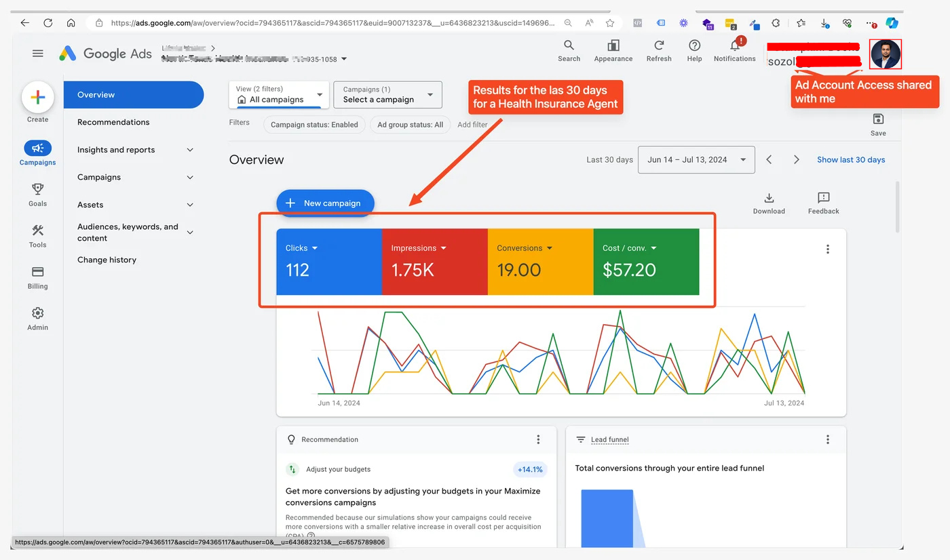Open the Appearance settings icon

(613, 51)
